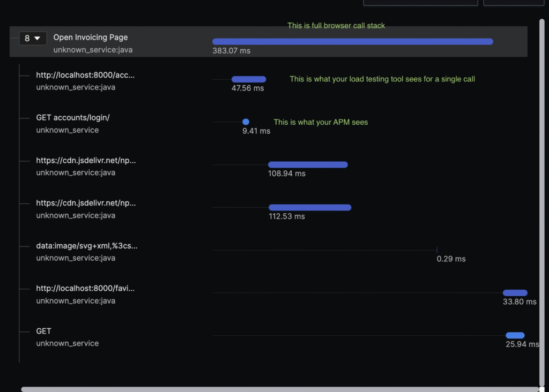
Task: Click the 108.94 ms duration bar
Action: click(308, 164)
